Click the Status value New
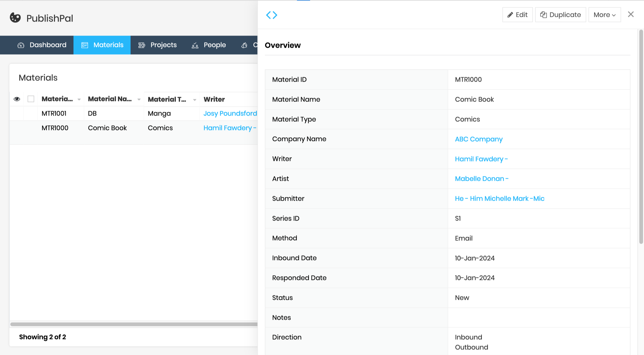The height and width of the screenshot is (355, 644). [x=462, y=298]
